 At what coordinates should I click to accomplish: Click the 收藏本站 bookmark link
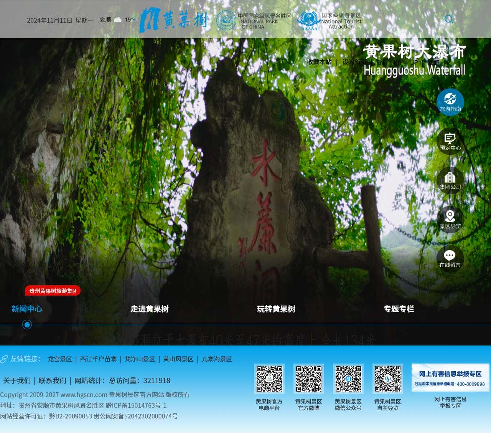(x=319, y=62)
